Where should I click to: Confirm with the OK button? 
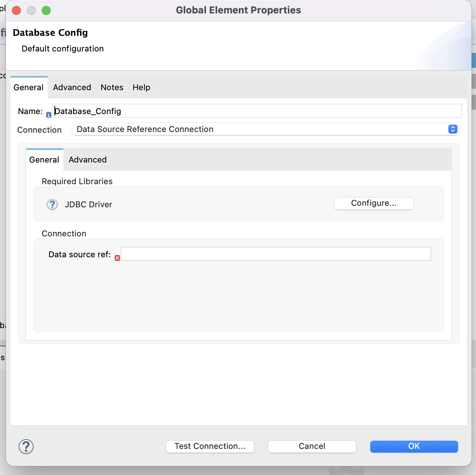click(x=414, y=446)
